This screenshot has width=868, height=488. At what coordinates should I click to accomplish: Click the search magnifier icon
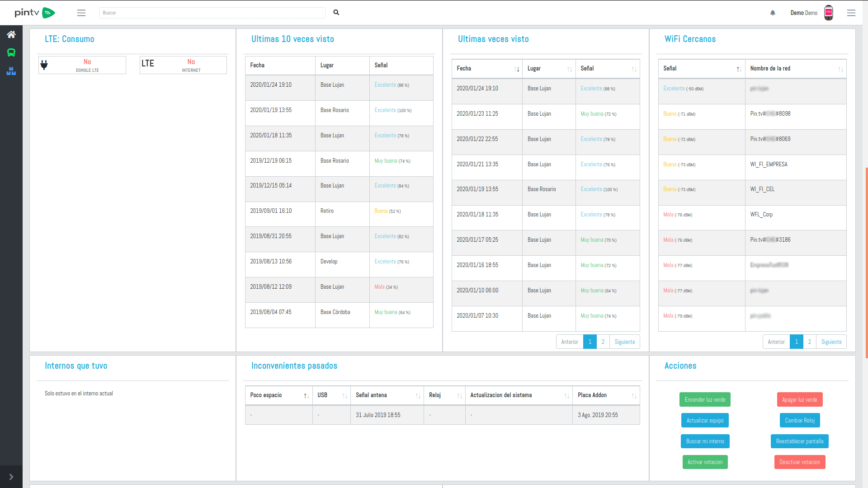(336, 13)
